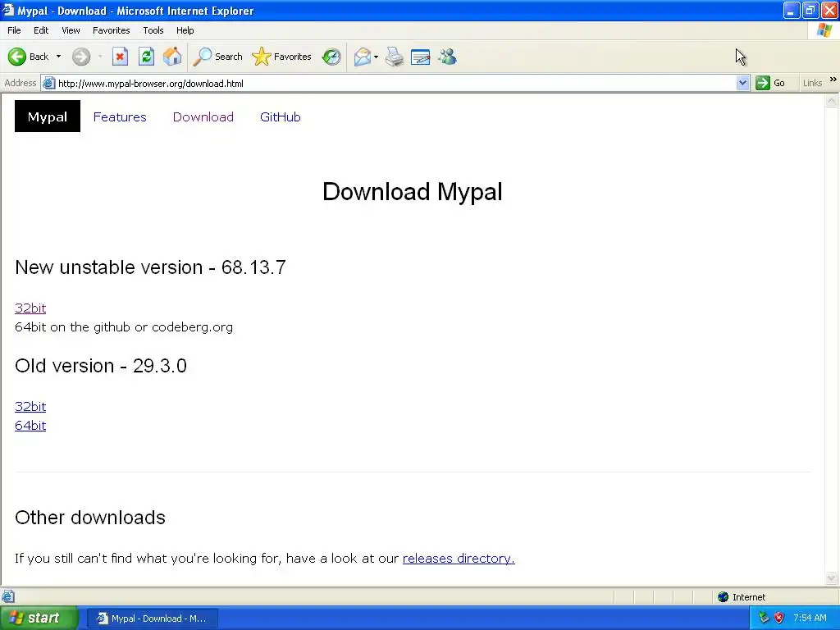Click the IE icon in title bar
Screen dimensions: 840x630
(8, 10)
